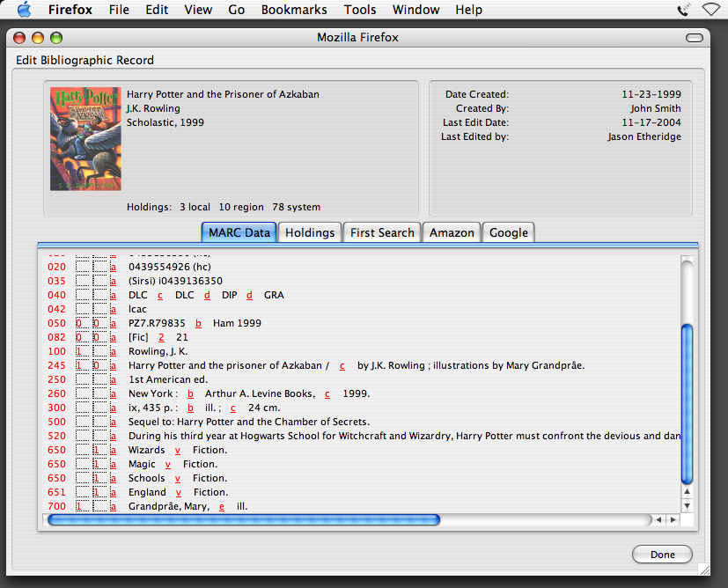Click the Harry Potter book cover thumbnail

click(x=85, y=139)
